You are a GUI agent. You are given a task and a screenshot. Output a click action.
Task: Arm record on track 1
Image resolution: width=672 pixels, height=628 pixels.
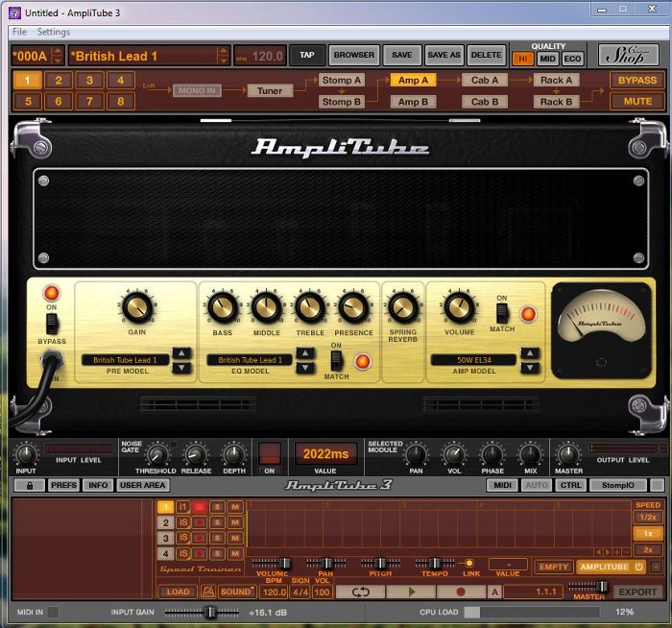pyautogui.click(x=200, y=507)
